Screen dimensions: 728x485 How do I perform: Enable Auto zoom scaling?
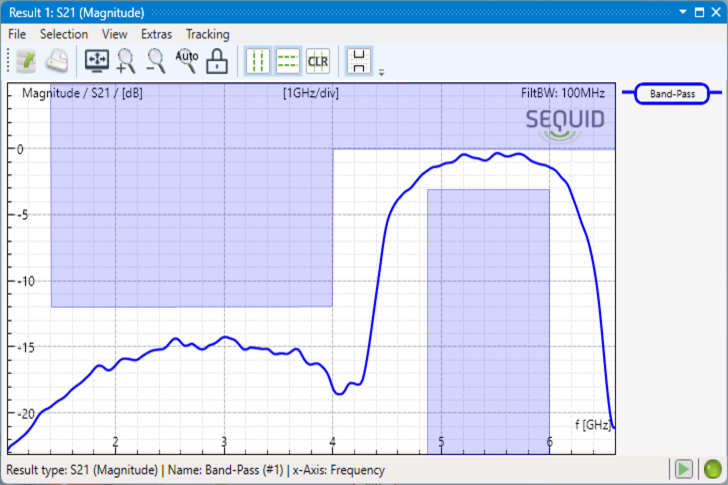187,61
